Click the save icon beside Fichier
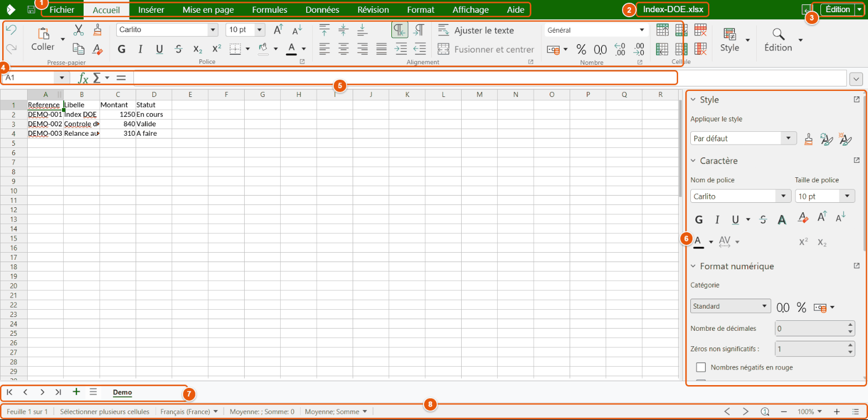This screenshot has height=420, width=868. 32,10
